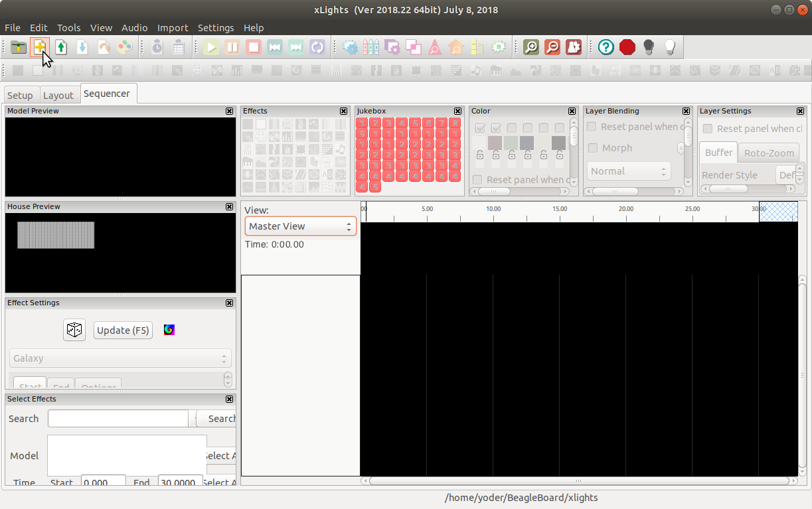Click the random effect dice icon
The image size is (812, 509).
(x=74, y=330)
